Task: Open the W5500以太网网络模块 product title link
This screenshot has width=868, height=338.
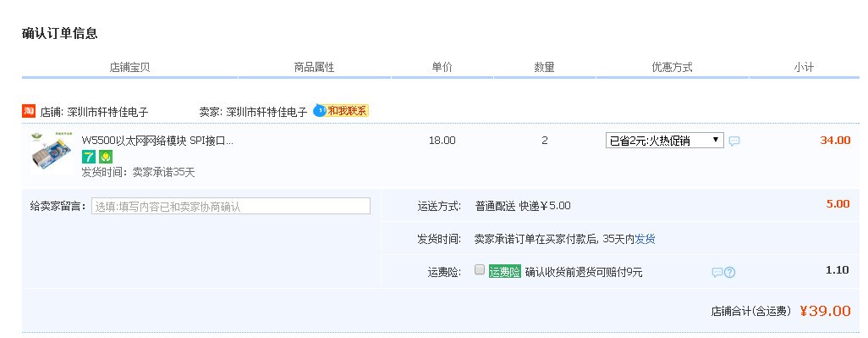Action: (157, 141)
